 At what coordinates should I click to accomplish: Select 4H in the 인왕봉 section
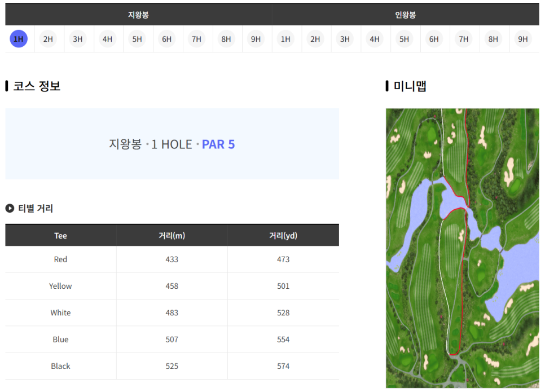[x=375, y=39]
